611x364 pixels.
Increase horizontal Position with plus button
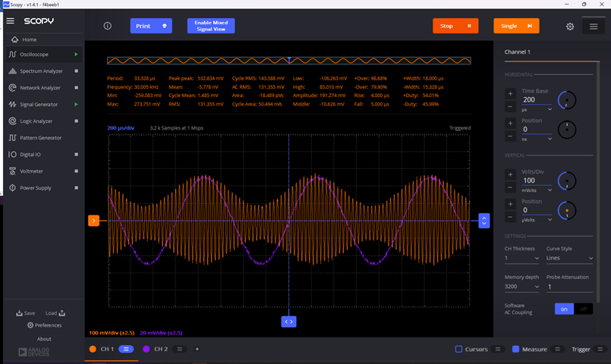510,124
